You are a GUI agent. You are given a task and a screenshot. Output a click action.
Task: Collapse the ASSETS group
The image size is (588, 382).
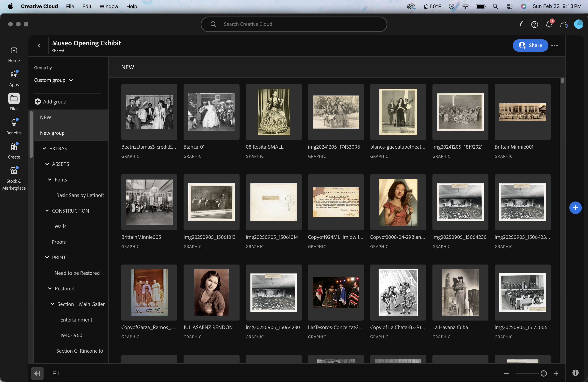(x=47, y=164)
